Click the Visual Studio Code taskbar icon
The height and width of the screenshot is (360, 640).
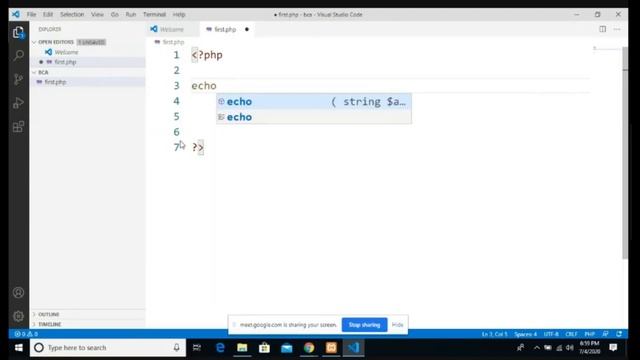[353, 348]
